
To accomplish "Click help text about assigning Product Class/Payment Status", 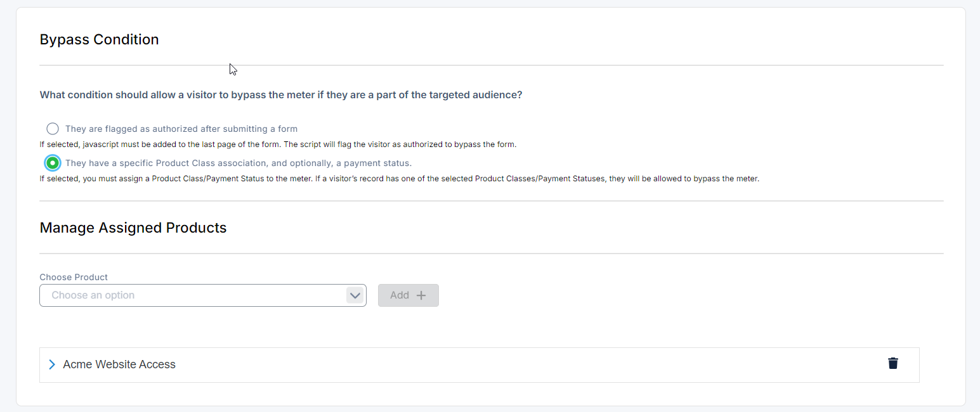I will coord(399,179).
